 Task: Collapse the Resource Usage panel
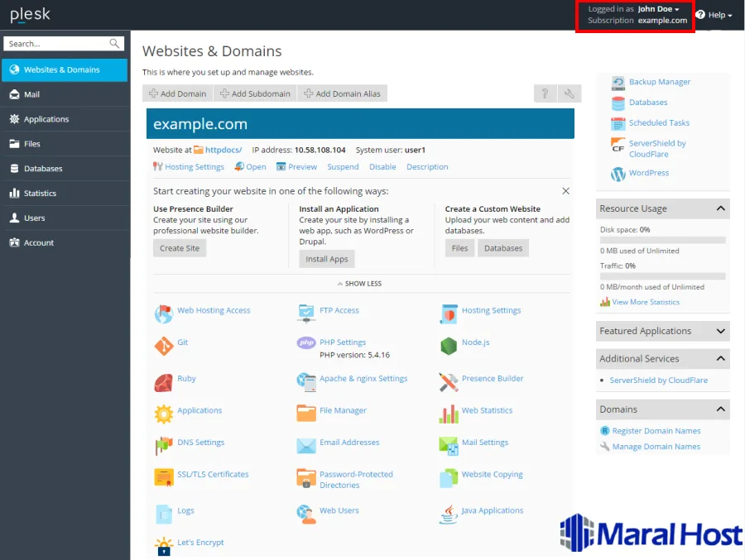pyautogui.click(x=720, y=208)
